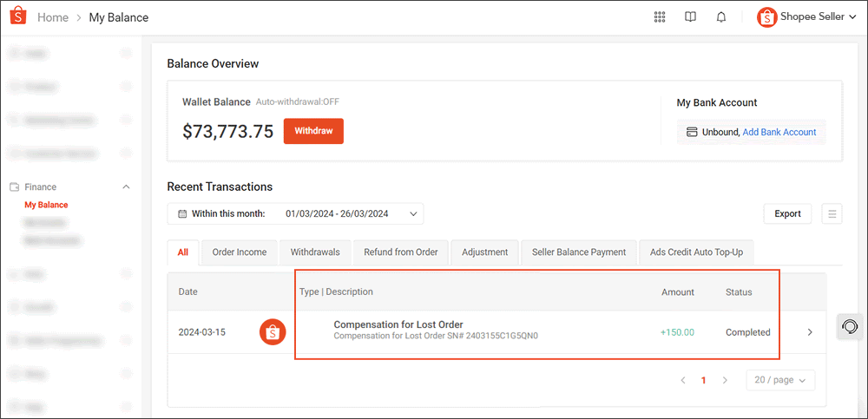This screenshot has height=419, width=868.
Task: Select page 1 in pagination
Action: (704, 380)
